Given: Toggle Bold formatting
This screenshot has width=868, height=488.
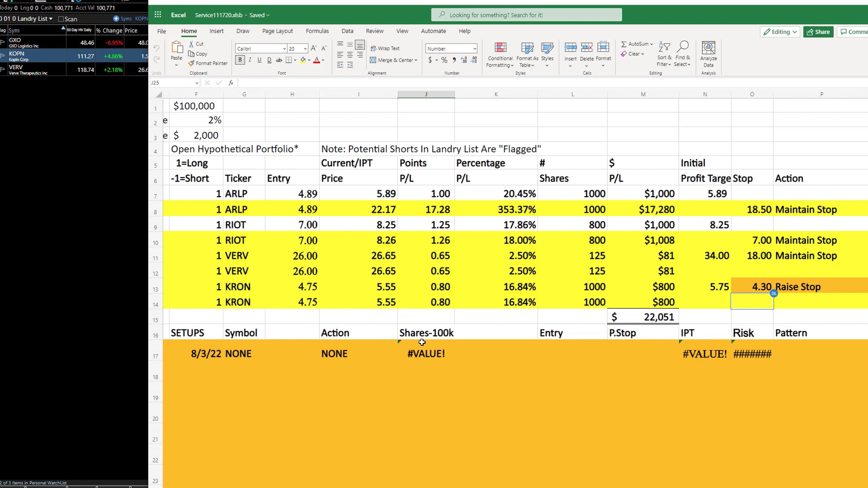Looking at the screenshot, I should coord(240,60).
